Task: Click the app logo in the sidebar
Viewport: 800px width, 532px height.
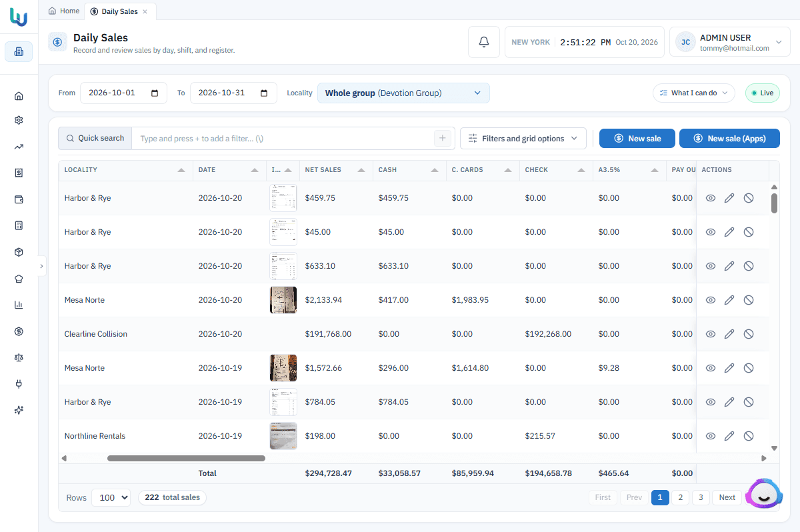Action: (19, 17)
